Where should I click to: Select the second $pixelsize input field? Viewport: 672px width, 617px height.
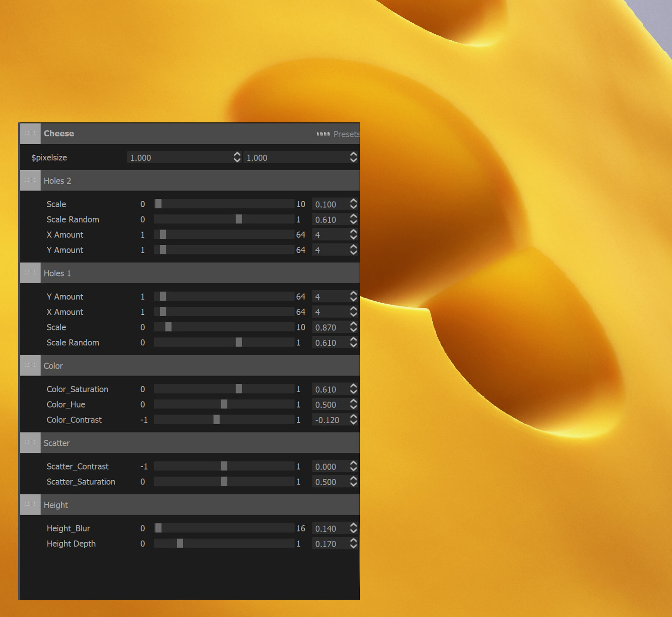(288, 157)
